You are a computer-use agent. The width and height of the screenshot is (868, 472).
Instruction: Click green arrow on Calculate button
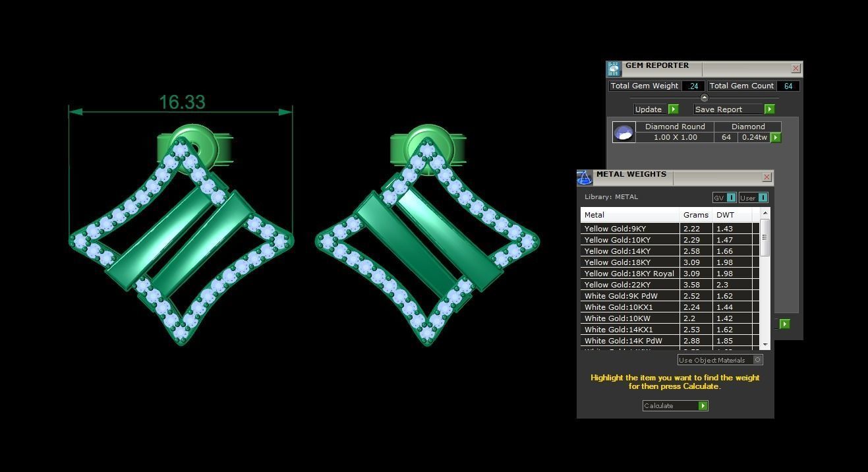pyautogui.click(x=703, y=406)
